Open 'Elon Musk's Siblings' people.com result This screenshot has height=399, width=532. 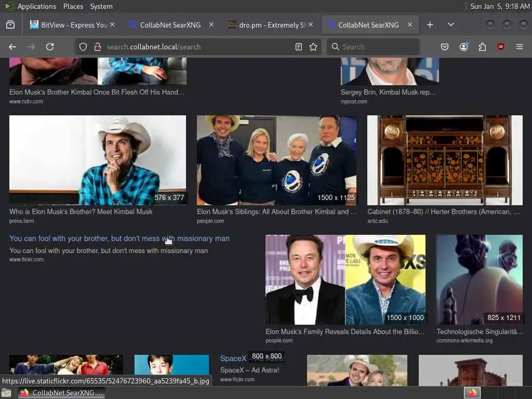click(277, 212)
